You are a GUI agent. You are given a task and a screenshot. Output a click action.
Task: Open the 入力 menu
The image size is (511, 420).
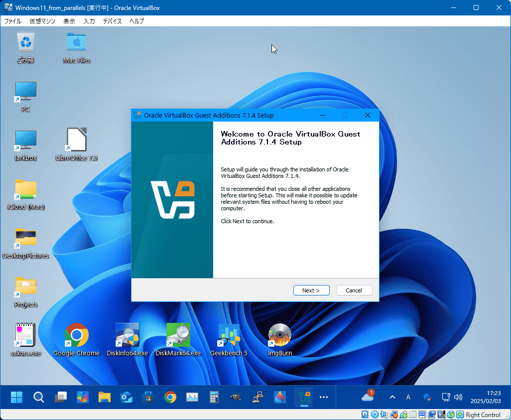tap(89, 21)
